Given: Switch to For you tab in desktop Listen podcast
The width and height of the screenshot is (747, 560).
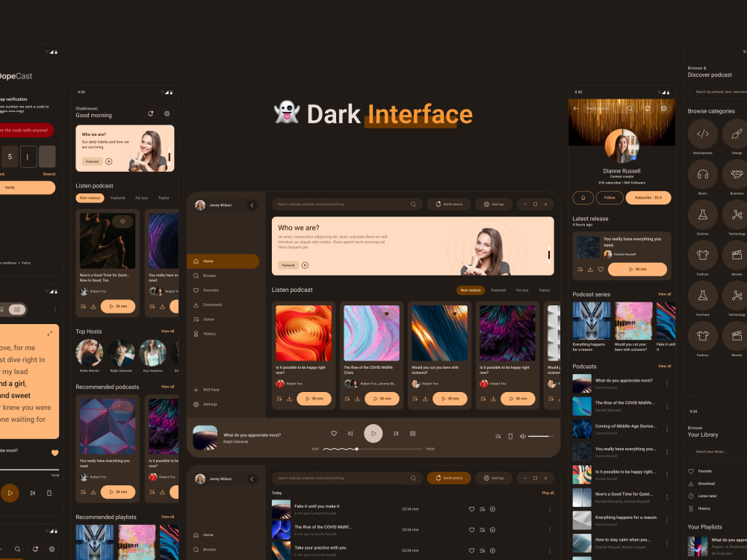Looking at the screenshot, I should [x=522, y=290].
